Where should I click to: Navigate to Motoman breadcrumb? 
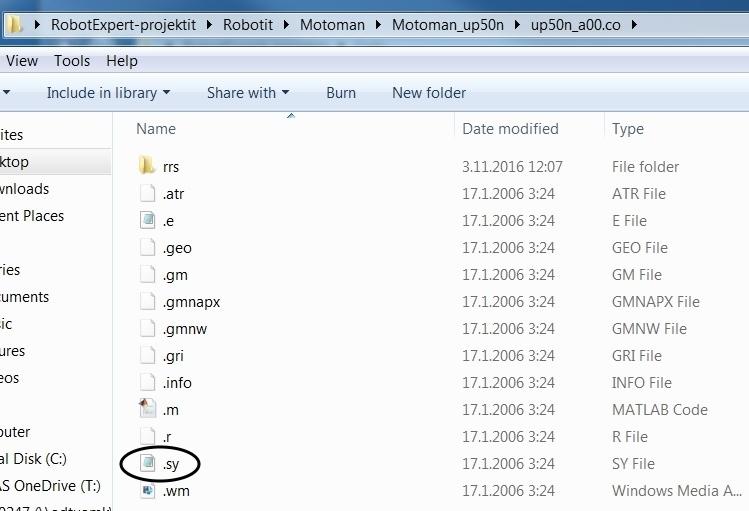[x=332, y=24]
